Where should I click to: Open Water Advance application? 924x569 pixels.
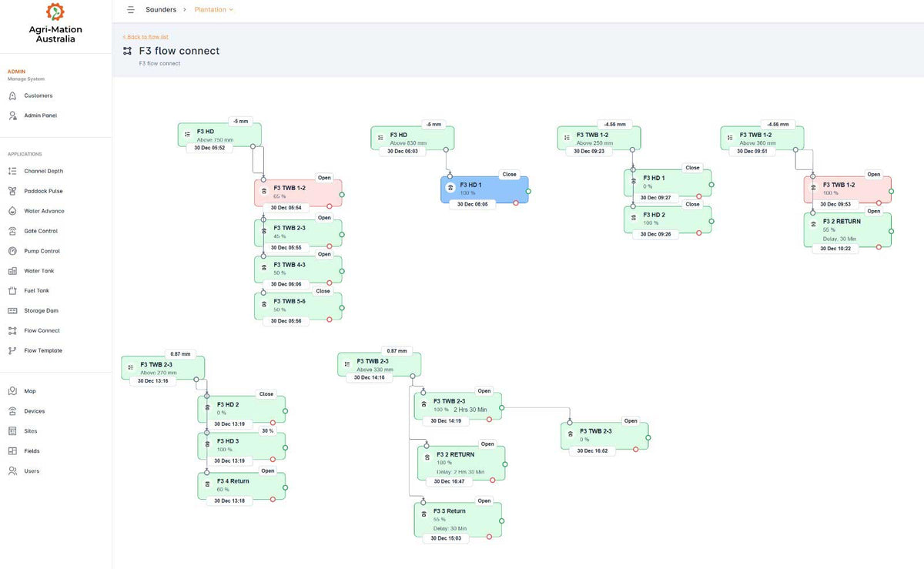coord(44,211)
